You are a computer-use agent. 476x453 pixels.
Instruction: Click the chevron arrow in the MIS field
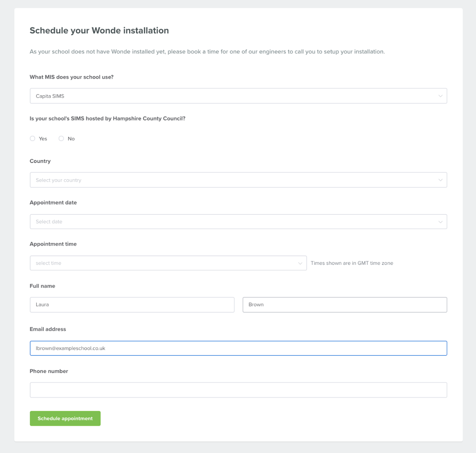pos(440,96)
